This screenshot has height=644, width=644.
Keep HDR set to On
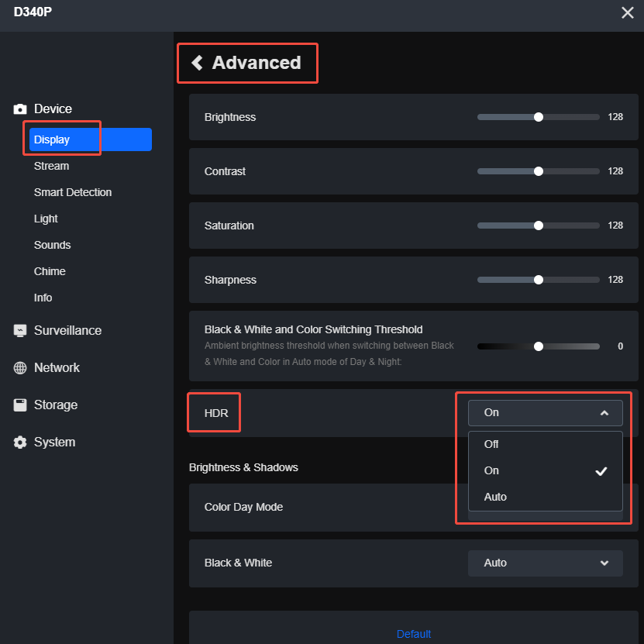pos(491,470)
